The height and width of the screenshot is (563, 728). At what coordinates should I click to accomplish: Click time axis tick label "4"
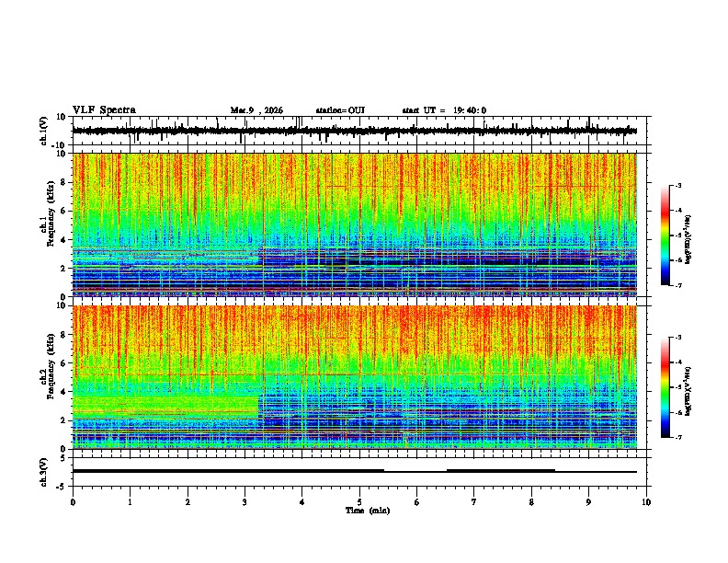point(301,502)
